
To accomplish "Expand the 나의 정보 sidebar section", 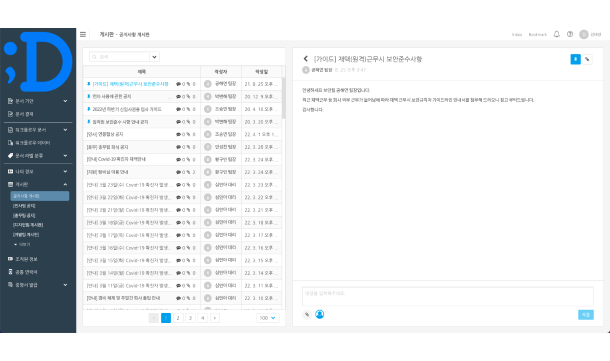I will [x=65, y=172].
